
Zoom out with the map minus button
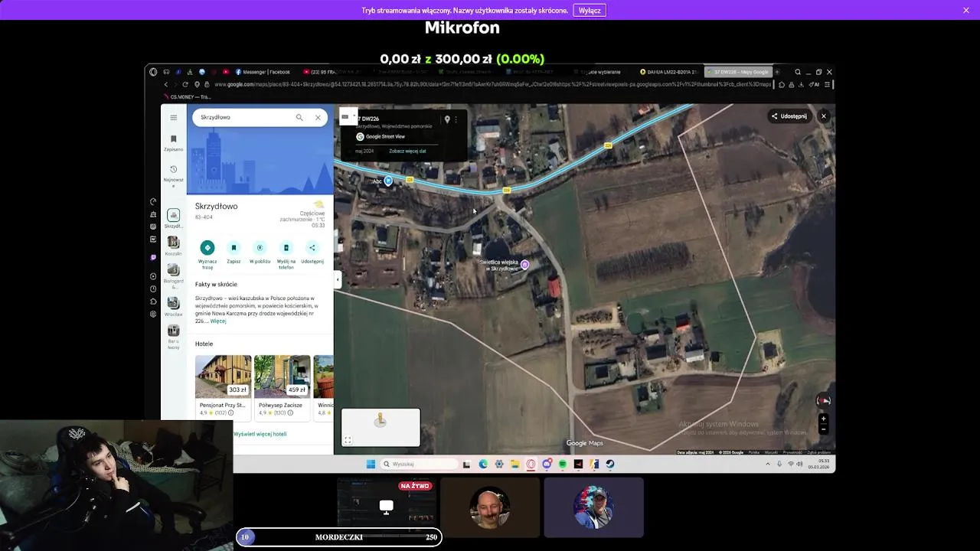(824, 429)
